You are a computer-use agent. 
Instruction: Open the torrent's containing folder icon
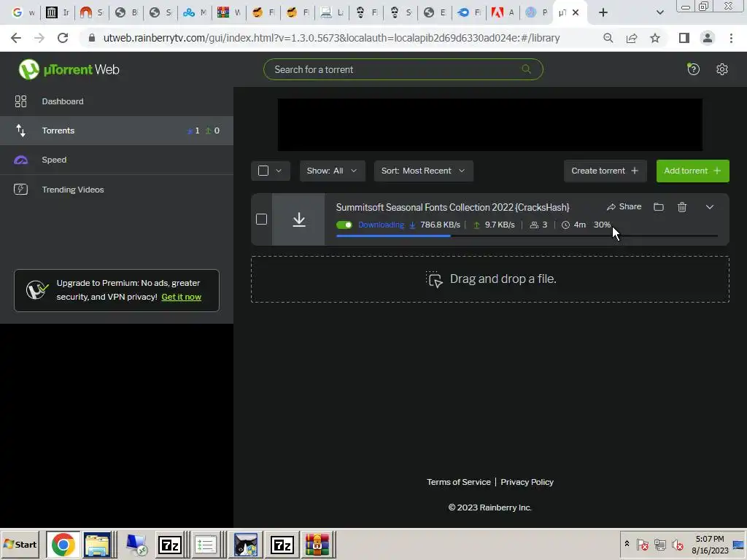click(659, 206)
